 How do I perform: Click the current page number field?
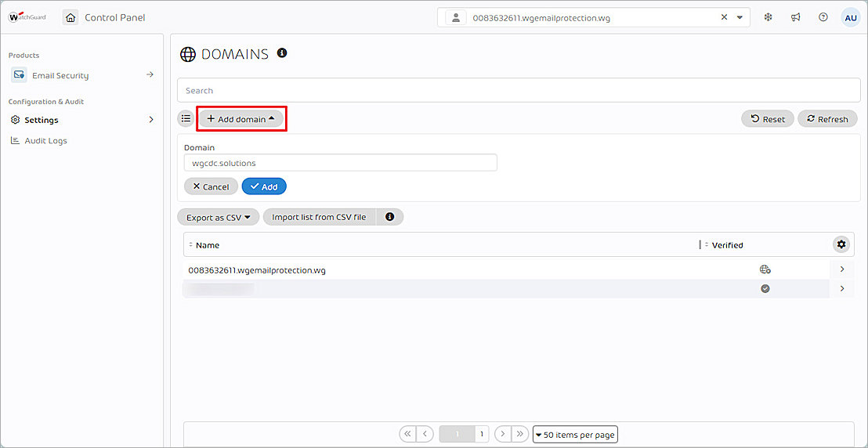click(x=457, y=434)
